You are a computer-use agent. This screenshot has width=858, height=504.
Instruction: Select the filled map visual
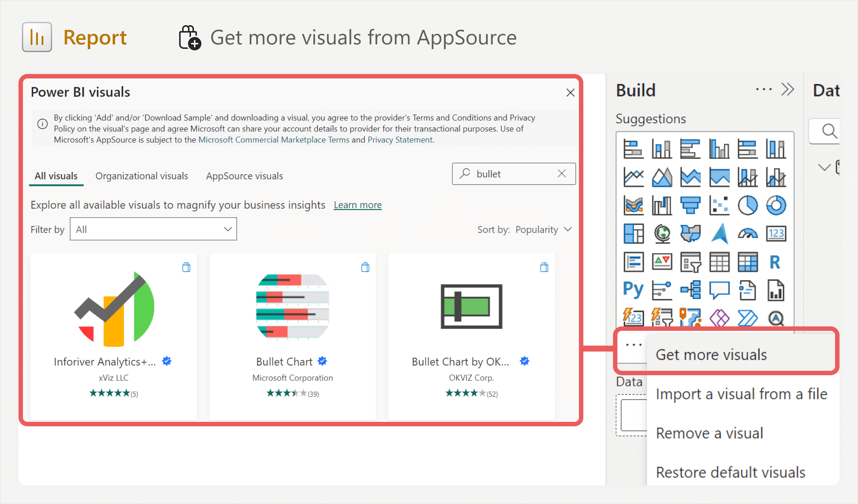(690, 233)
